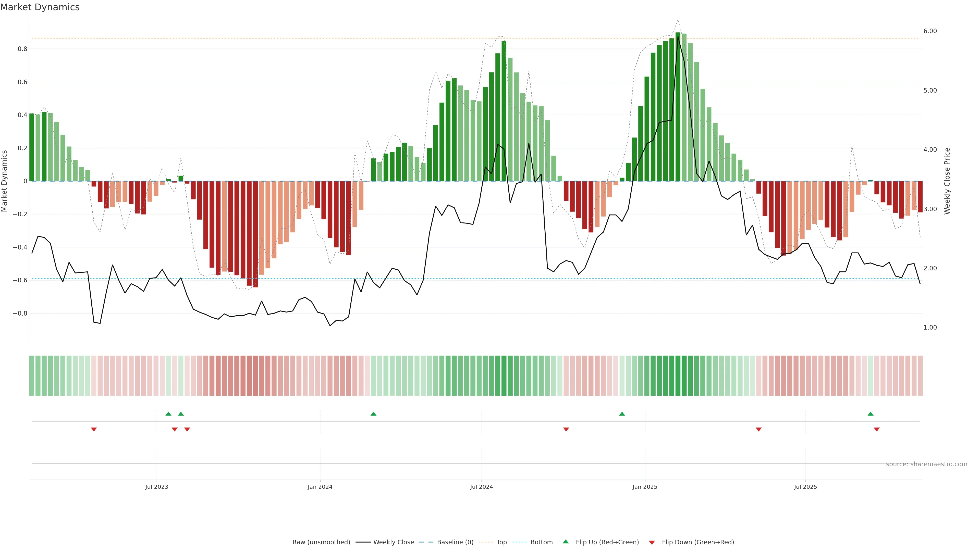The width and height of the screenshot is (980, 551).
Task: Click the Jul 2024 x-axis label
Action: click(481, 487)
